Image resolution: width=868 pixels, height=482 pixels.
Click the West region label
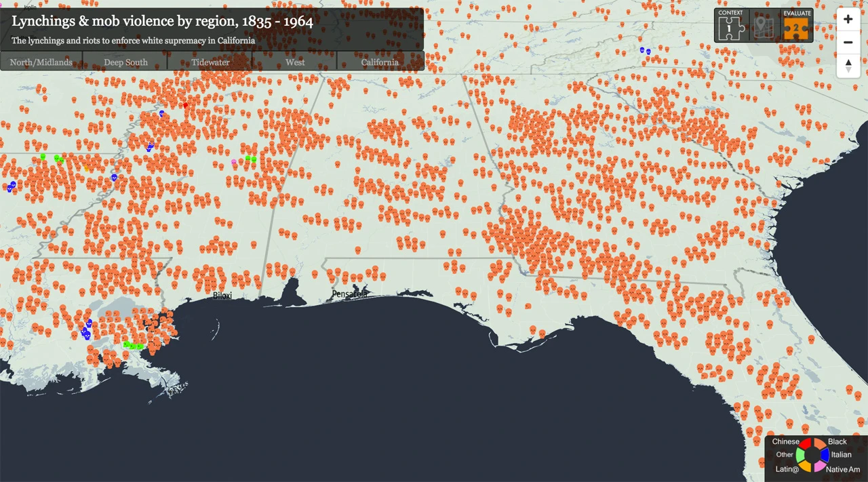(x=295, y=62)
